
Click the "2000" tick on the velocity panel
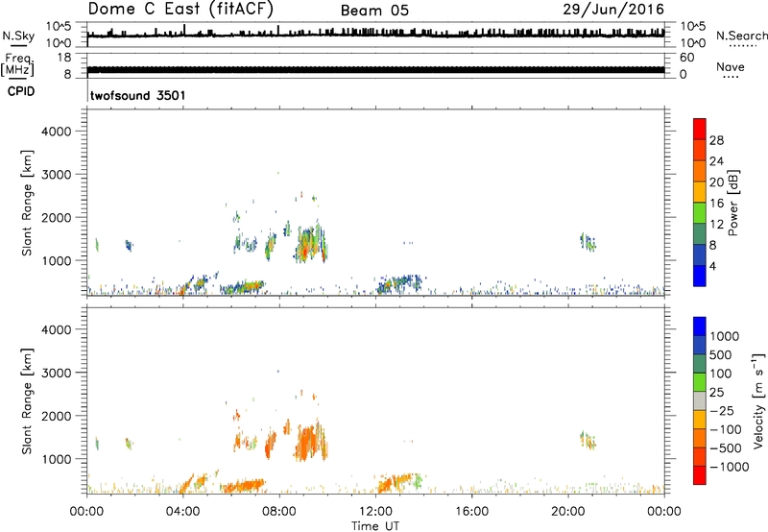tap(57, 416)
